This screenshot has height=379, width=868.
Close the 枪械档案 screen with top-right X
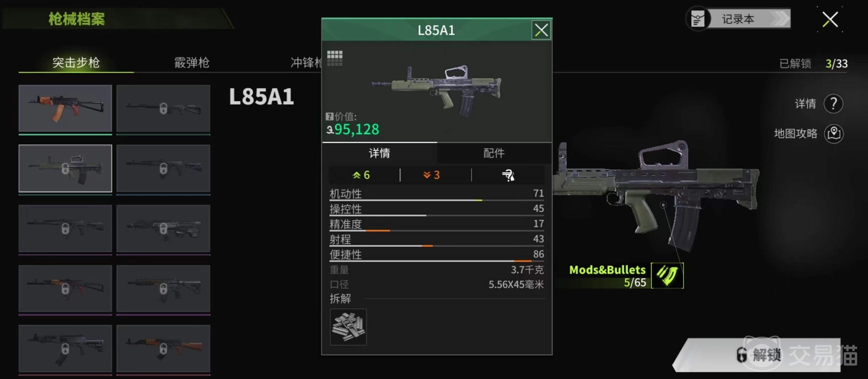(830, 19)
